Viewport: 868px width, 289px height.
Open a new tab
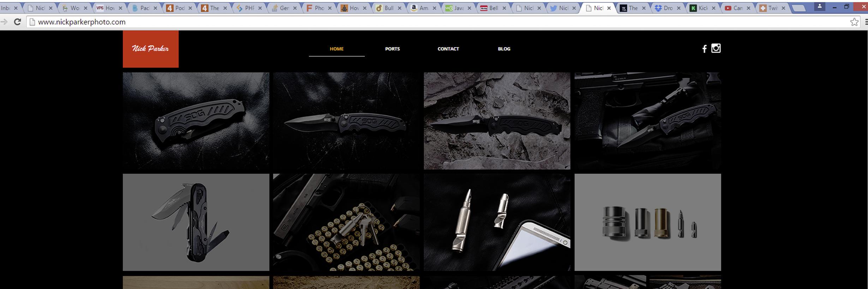(799, 8)
